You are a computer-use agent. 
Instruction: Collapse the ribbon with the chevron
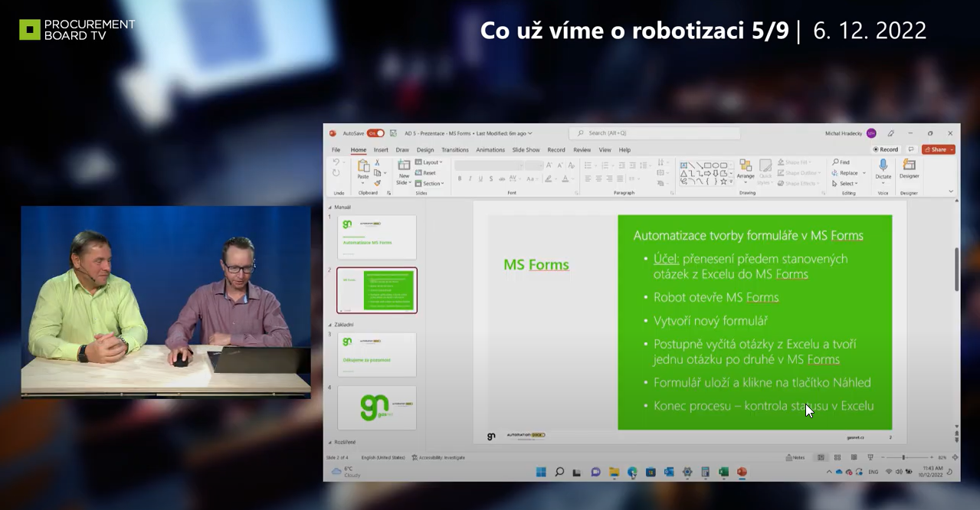coord(951,191)
